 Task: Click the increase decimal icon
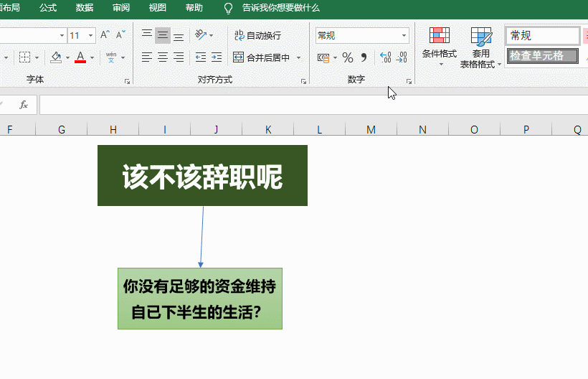[x=386, y=57]
